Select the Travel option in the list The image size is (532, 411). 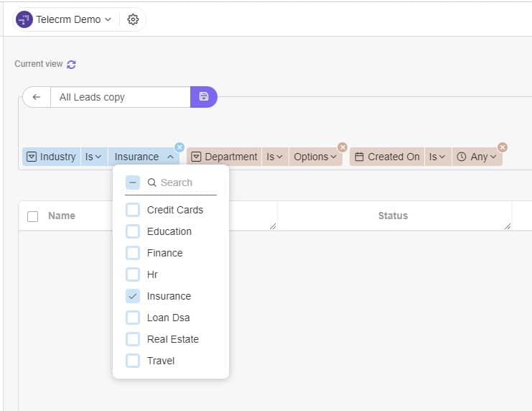[161, 361]
